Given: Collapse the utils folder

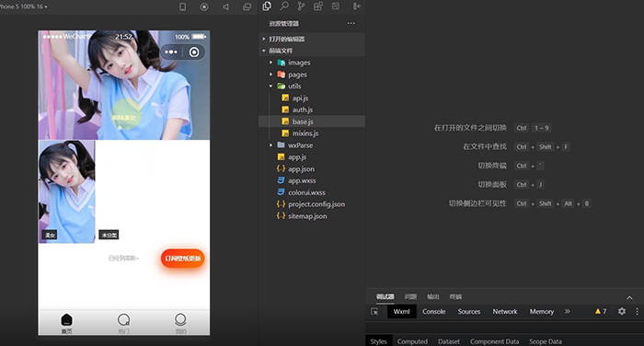Looking at the screenshot, I should [312, 86].
